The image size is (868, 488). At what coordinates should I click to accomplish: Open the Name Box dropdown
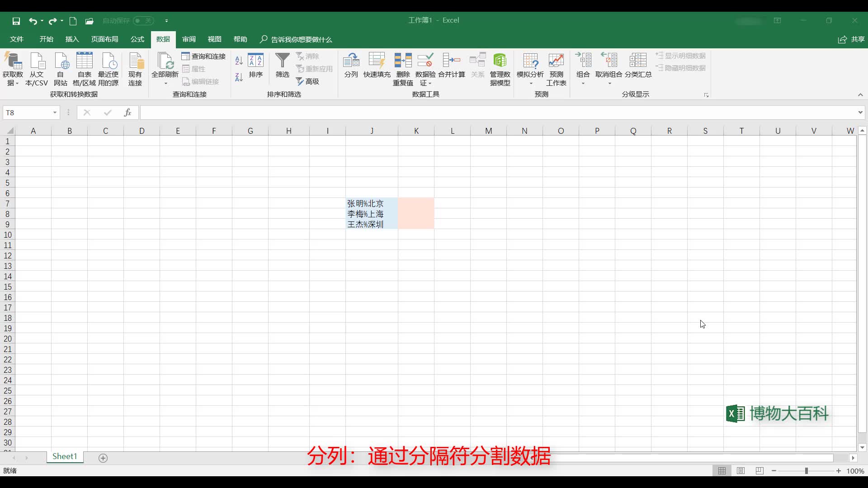coord(54,112)
